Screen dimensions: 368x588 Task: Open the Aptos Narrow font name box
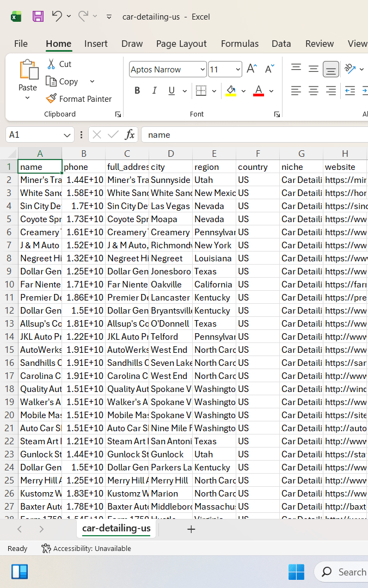click(168, 69)
